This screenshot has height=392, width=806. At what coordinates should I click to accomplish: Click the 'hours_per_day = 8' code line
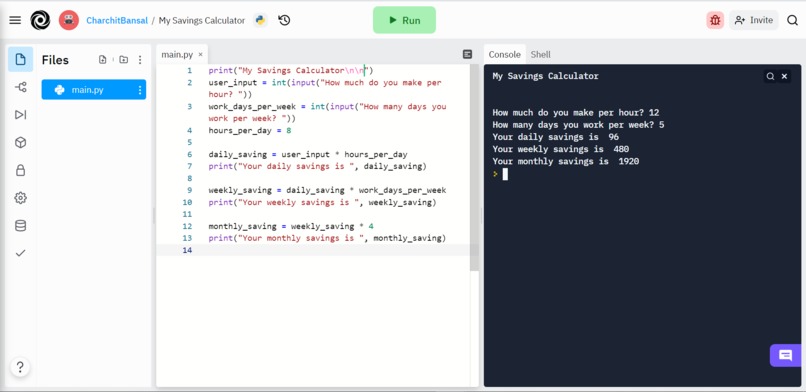click(x=250, y=131)
